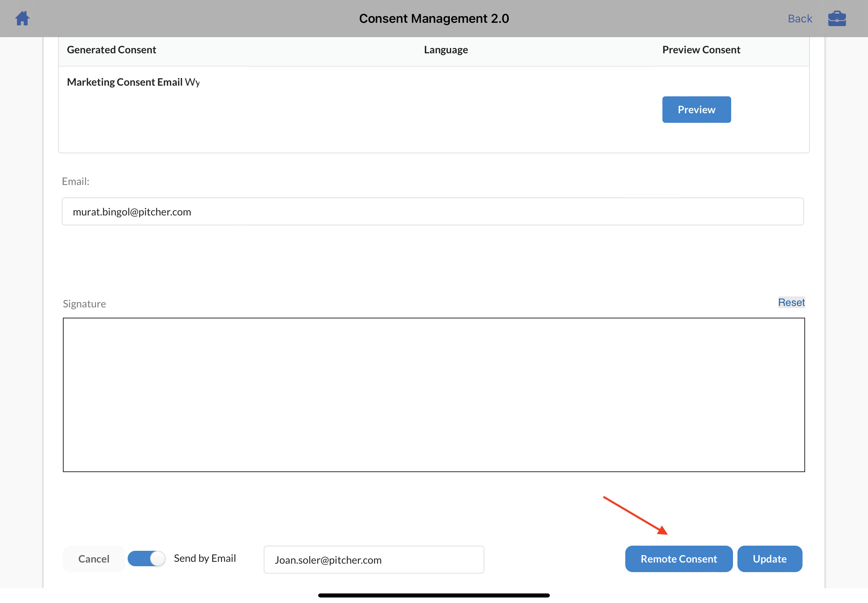Viewport: 868px width, 603px height.
Task: Tap the home indicator bar at bottom
Action: click(x=433, y=595)
